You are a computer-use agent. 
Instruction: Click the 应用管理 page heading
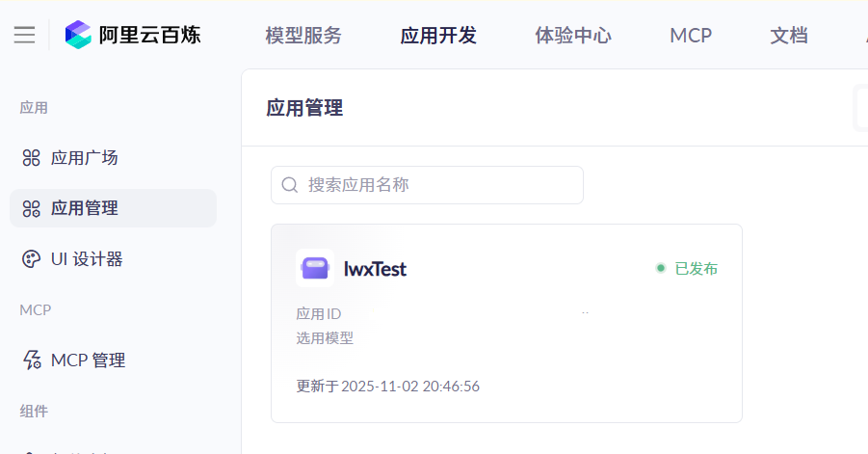[x=304, y=107]
